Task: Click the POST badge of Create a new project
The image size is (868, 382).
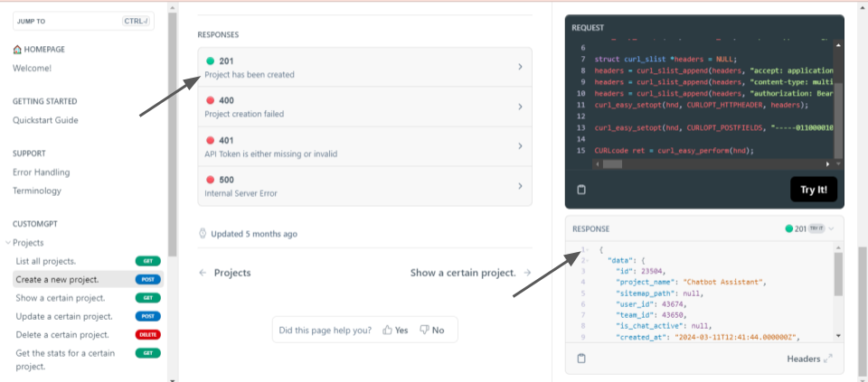Action: click(x=147, y=280)
